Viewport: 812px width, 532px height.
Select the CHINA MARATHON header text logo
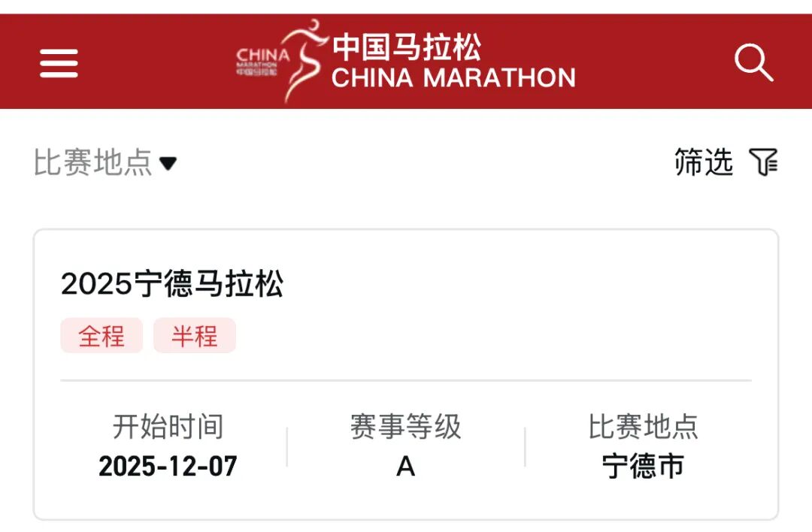[451, 77]
